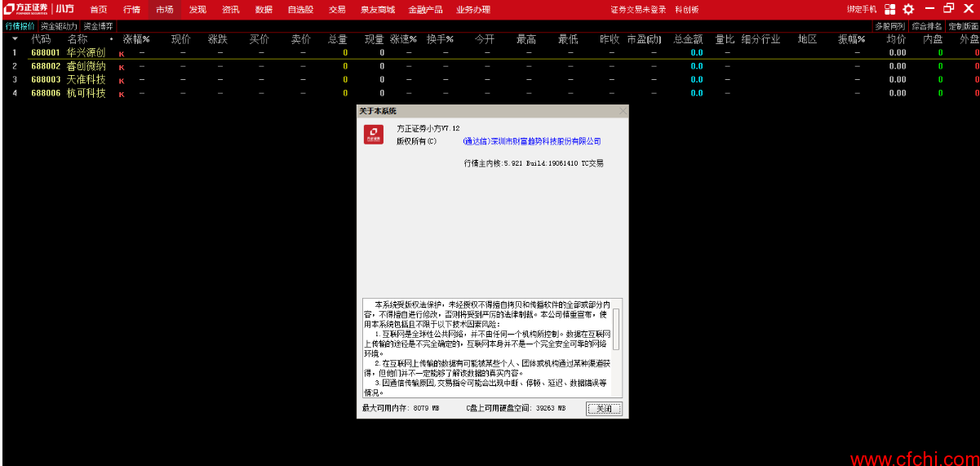Open the 综合排名 view
The image size is (980, 466).
tap(927, 26)
